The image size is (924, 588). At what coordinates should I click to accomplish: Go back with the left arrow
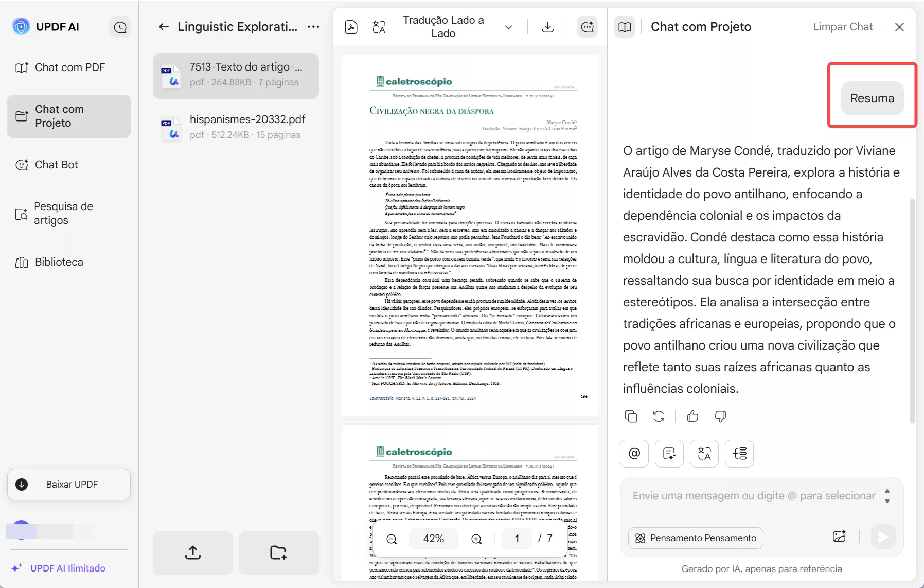coord(164,27)
